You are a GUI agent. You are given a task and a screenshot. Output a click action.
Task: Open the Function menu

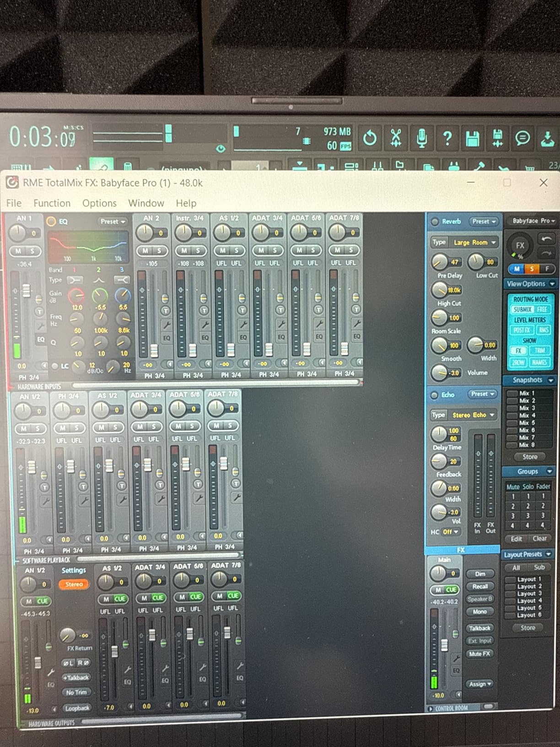(52, 203)
